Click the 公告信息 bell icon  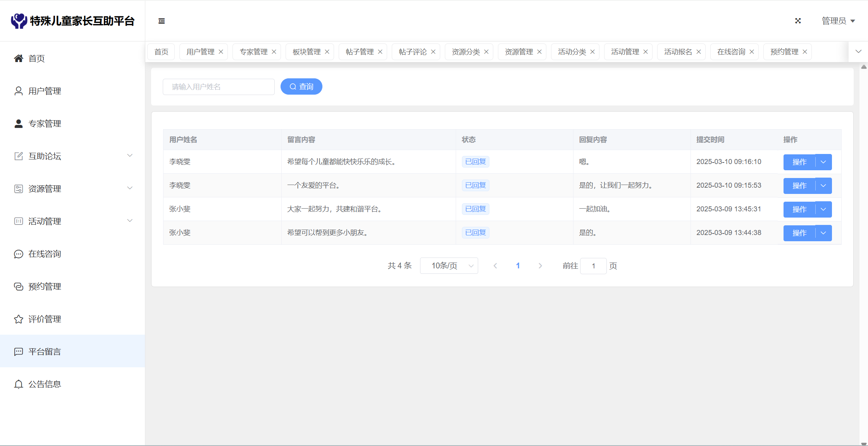tap(19, 384)
